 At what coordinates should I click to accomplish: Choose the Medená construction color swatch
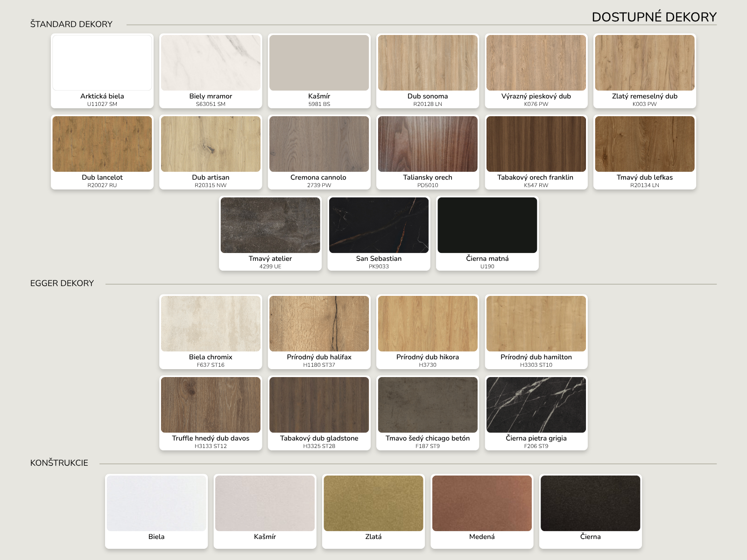click(482, 511)
